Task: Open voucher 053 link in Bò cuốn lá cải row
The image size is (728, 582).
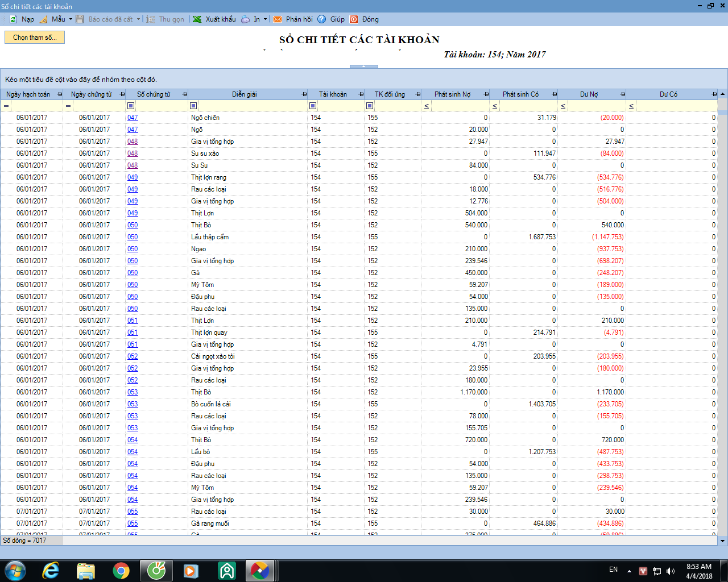Action: [133, 404]
